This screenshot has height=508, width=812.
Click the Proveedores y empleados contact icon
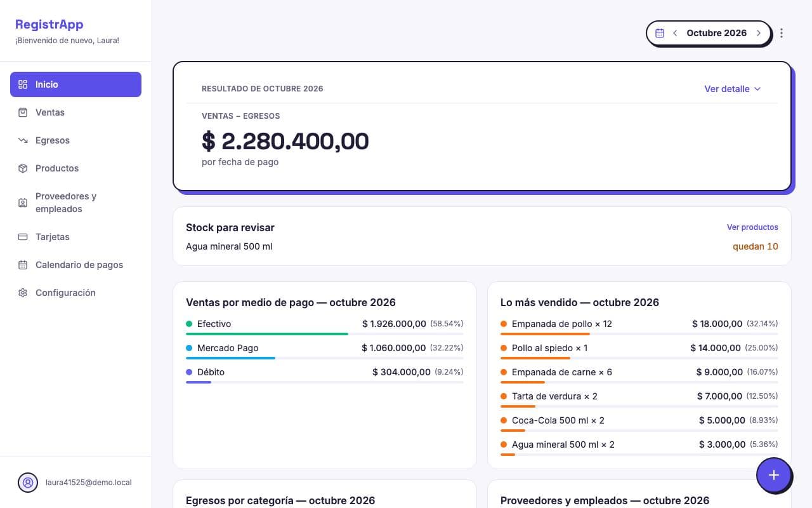pyautogui.click(x=23, y=203)
